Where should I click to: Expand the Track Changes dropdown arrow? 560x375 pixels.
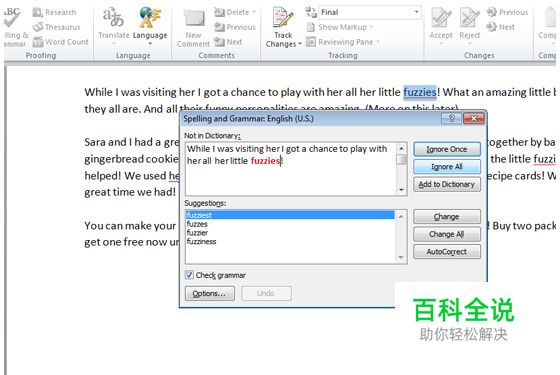click(300, 44)
